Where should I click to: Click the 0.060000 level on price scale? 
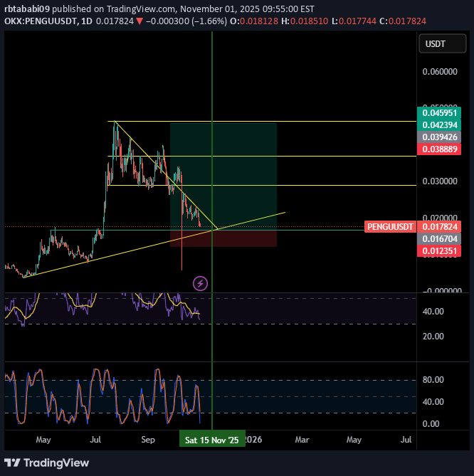442,72
